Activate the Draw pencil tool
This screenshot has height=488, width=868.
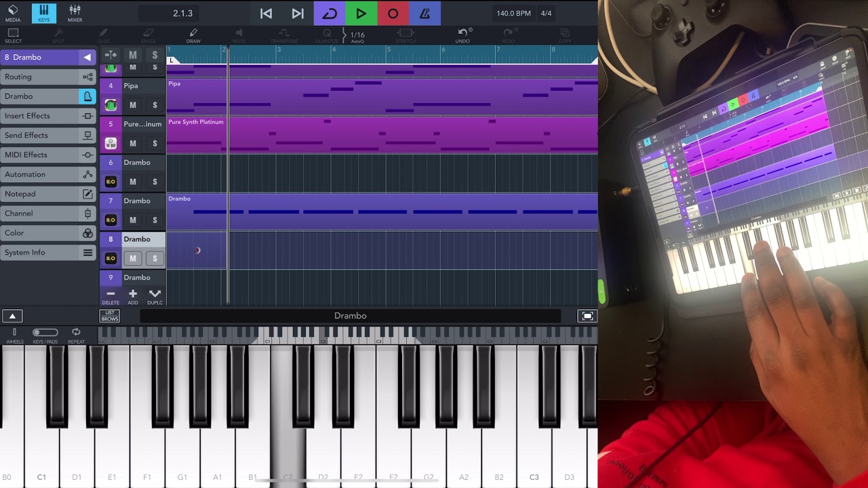[193, 36]
